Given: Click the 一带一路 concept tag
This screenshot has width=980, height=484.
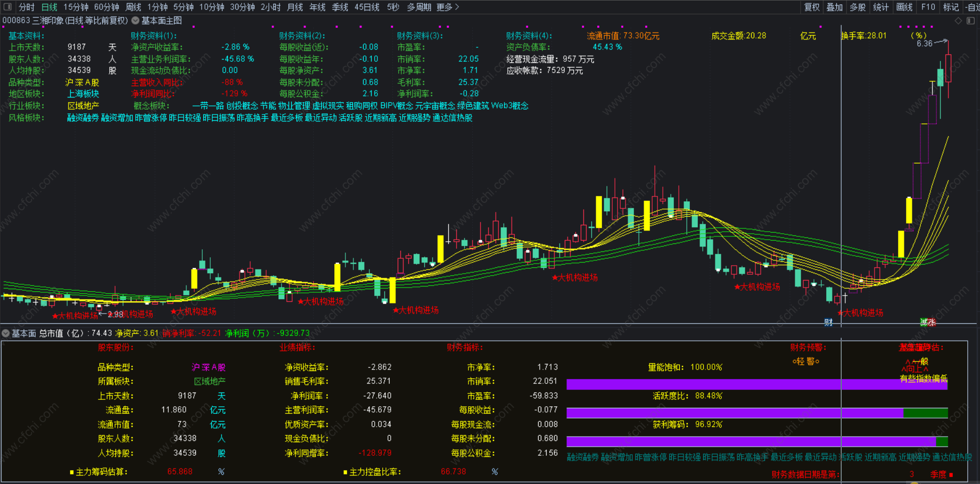Looking at the screenshot, I should coord(208,105).
